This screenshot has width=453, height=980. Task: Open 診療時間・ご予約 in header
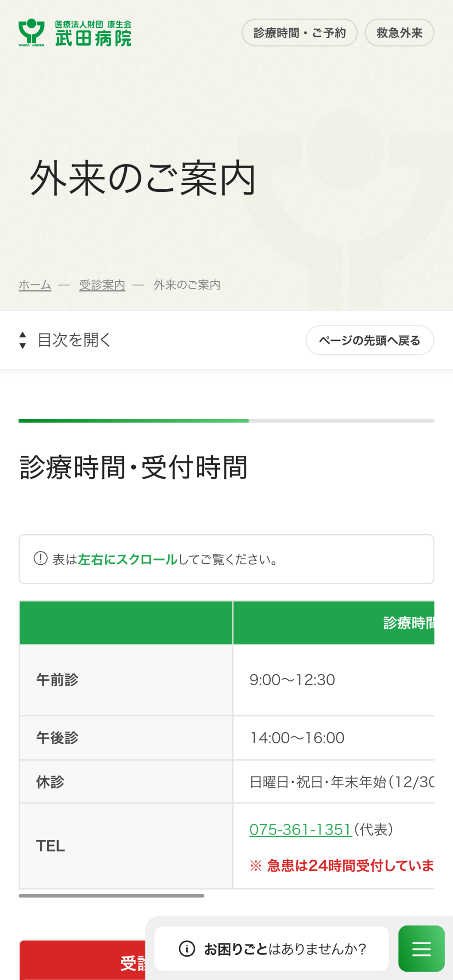(x=299, y=33)
